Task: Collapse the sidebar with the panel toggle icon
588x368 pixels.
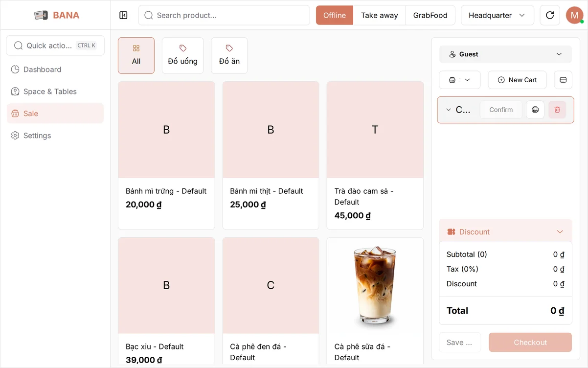Action: tap(123, 15)
